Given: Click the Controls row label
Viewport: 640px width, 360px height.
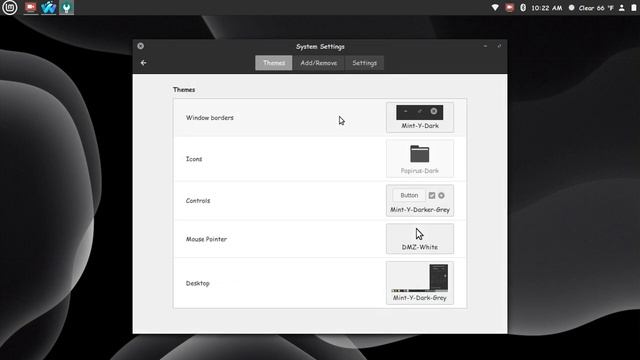Looking at the screenshot, I should 198,200.
